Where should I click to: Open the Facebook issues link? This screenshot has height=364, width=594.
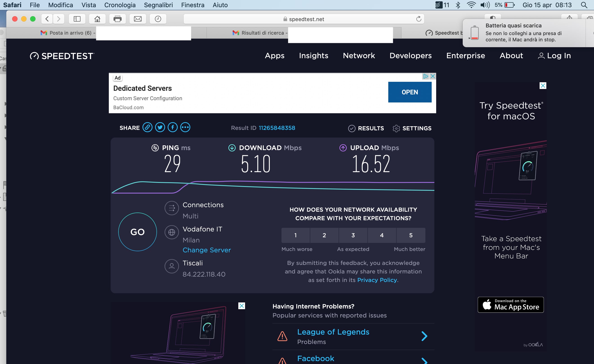[x=316, y=358]
